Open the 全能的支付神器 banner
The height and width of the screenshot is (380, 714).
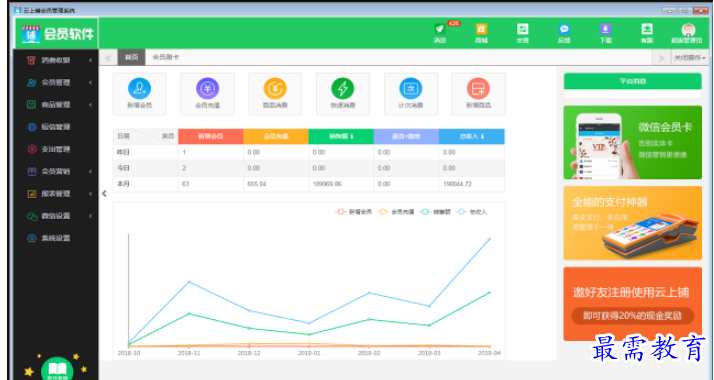point(632,223)
